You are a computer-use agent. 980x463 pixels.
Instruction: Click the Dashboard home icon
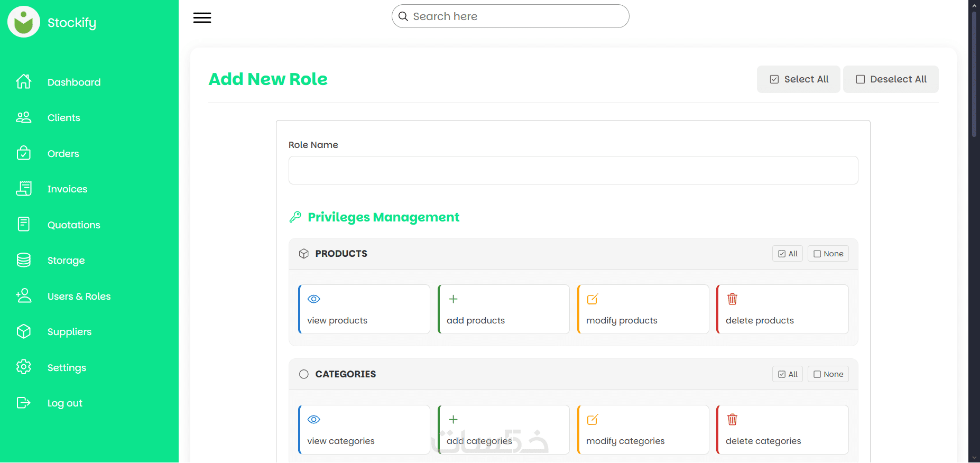(x=24, y=82)
